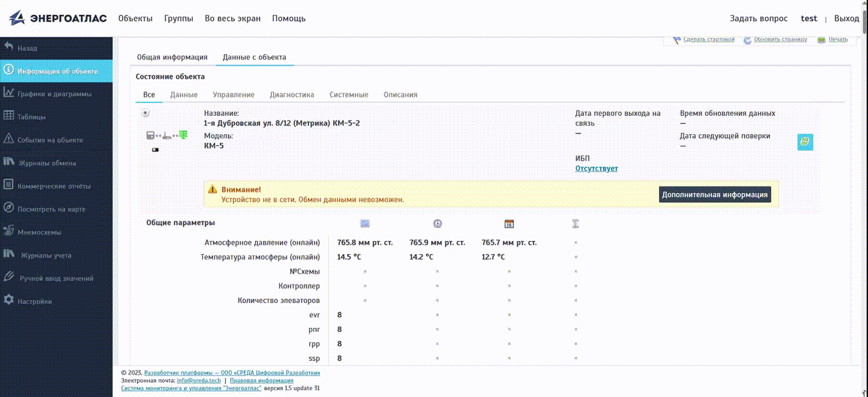Open the Группы top menu
The image size is (868, 397).
[x=178, y=18]
